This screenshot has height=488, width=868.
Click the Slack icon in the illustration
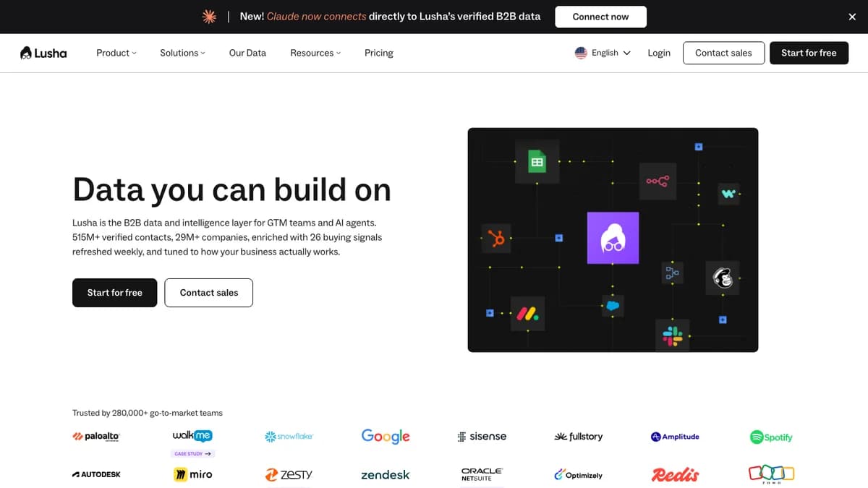coord(673,335)
